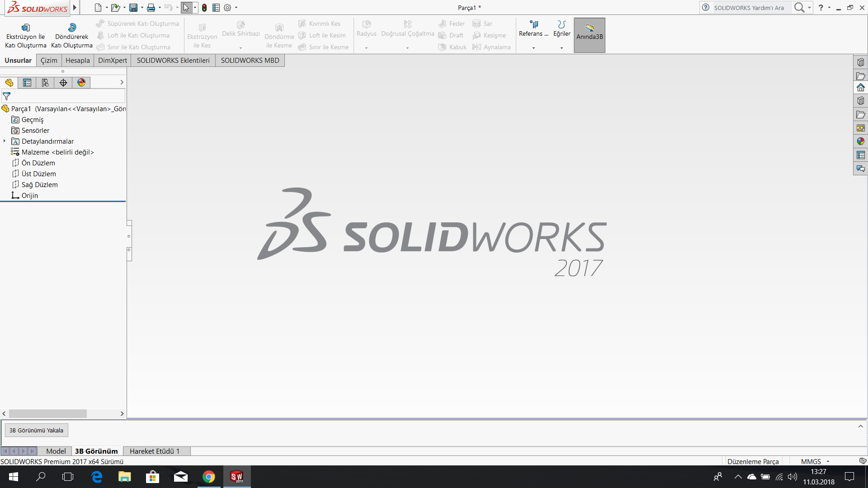
Task: Switch to Hesapla tab
Action: tap(78, 61)
